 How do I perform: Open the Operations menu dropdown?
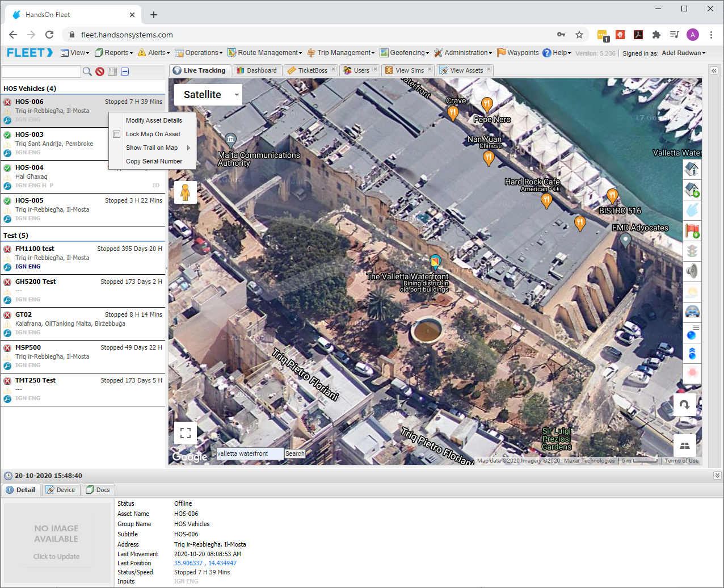pos(199,53)
